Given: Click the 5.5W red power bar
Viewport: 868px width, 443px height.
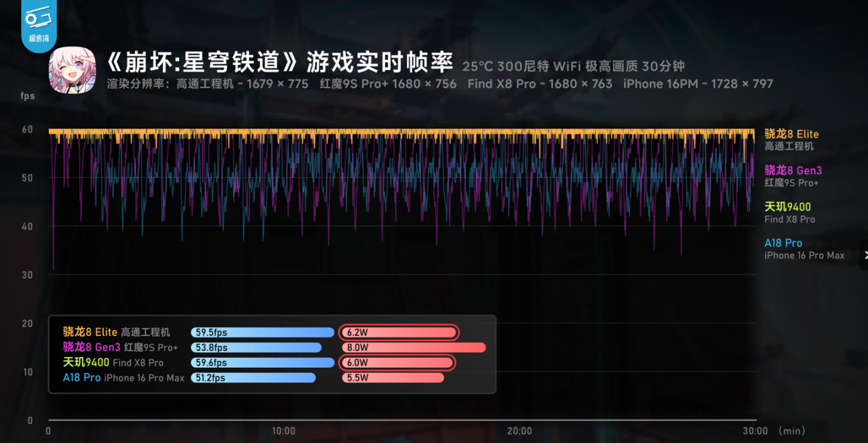Looking at the screenshot, I should pos(393,377).
